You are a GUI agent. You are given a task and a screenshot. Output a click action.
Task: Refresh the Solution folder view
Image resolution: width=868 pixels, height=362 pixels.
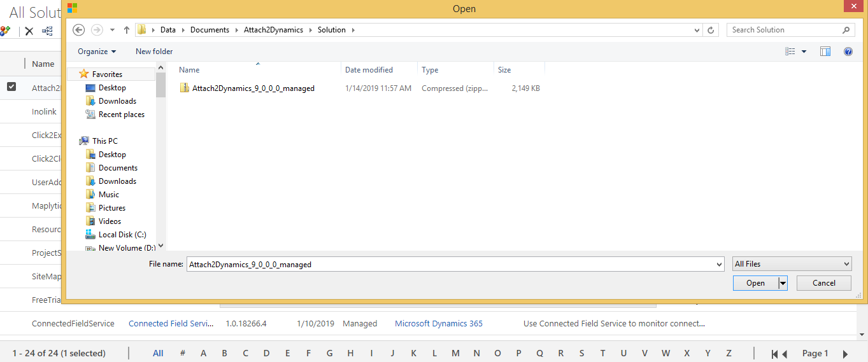point(711,30)
